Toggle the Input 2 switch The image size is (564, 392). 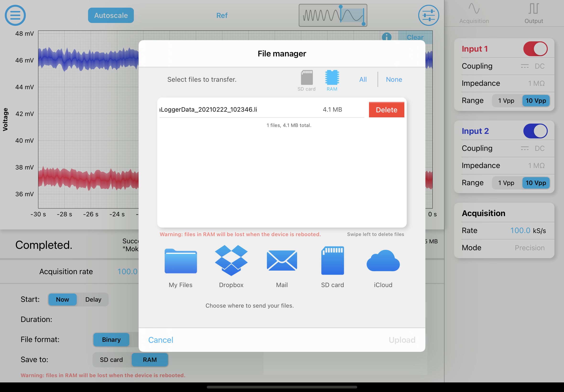(535, 131)
